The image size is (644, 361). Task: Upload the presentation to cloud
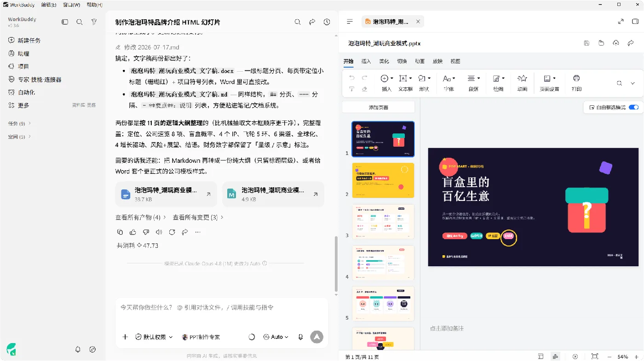[x=616, y=43]
